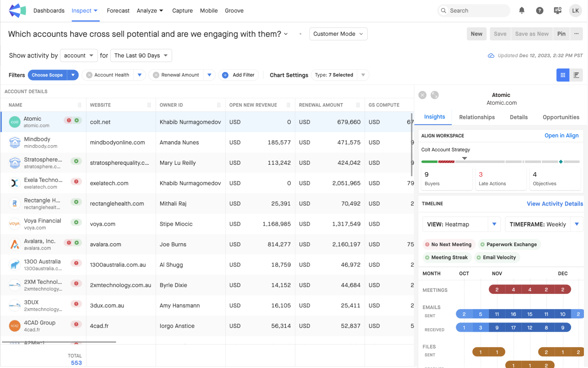Expand the report title chevron

click(286, 34)
